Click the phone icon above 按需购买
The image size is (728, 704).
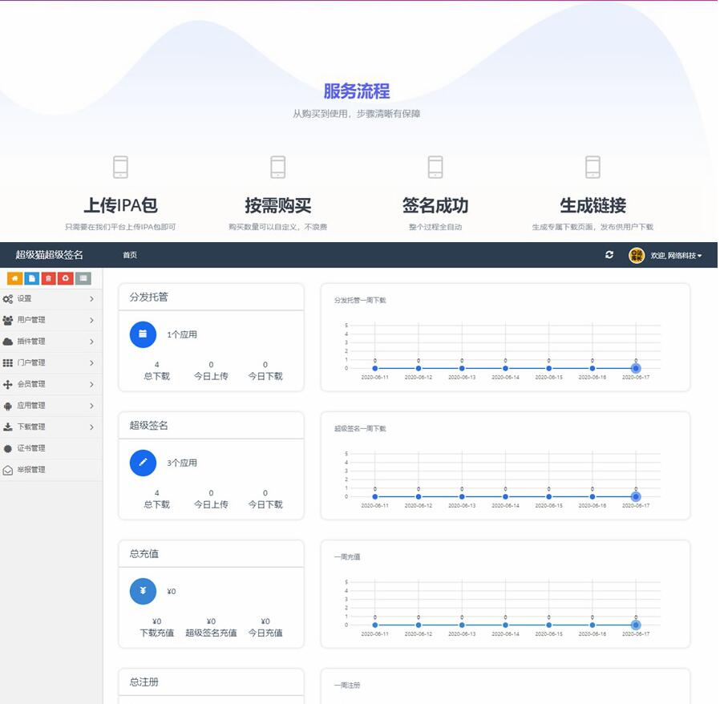tap(278, 167)
